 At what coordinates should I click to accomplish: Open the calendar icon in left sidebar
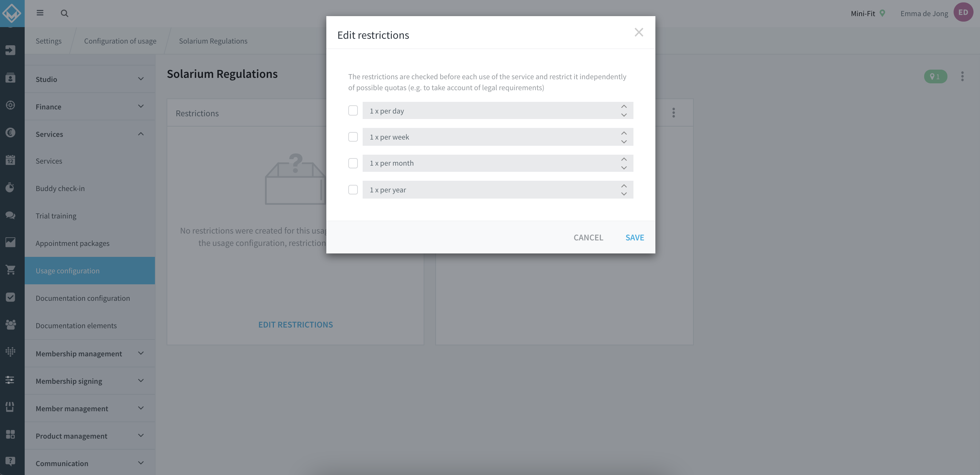(10, 160)
